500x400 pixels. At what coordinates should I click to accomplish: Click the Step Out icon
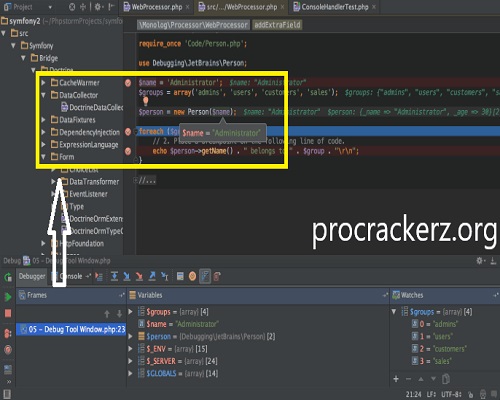152,276
